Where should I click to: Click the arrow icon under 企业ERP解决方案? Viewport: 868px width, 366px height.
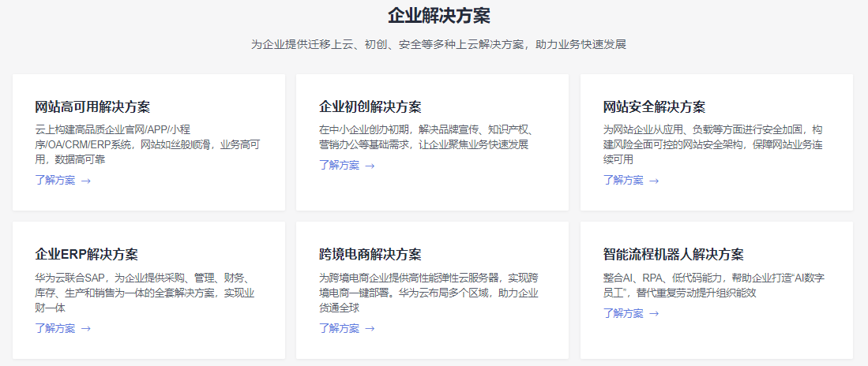(86, 329)
